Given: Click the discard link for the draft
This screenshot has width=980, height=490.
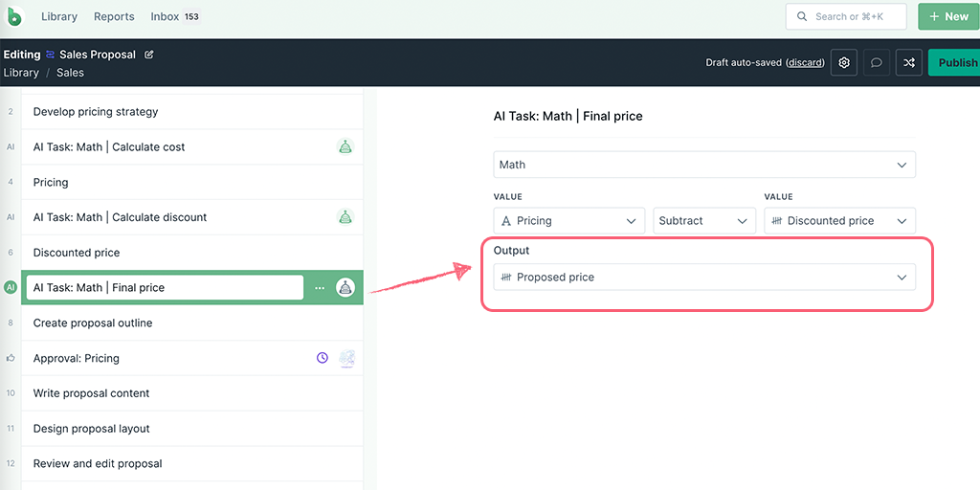Looking at the screenshot, I should (x=805, y=63).
